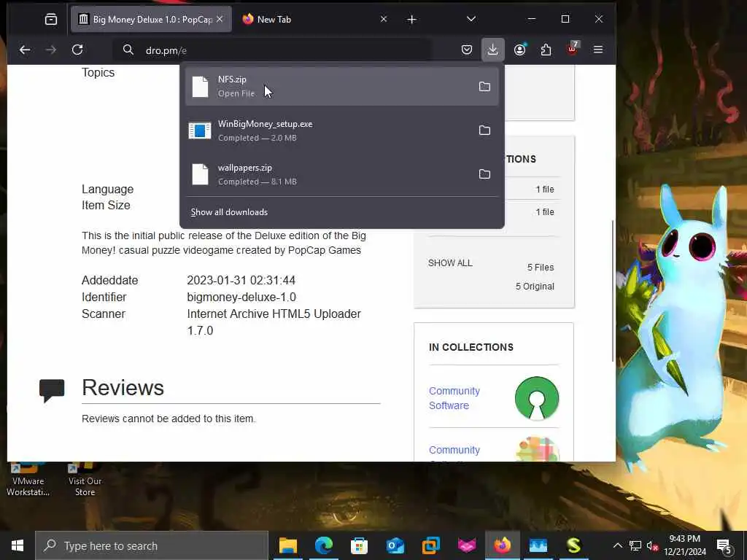Open Firefox View button left of tabs
This screenshot has width=747, height=560.
[51, 19]
